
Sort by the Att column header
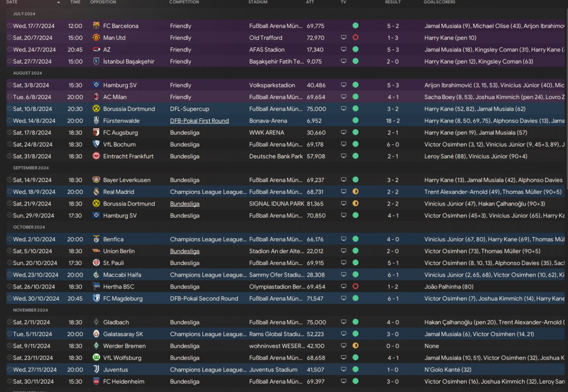point(310,2)
